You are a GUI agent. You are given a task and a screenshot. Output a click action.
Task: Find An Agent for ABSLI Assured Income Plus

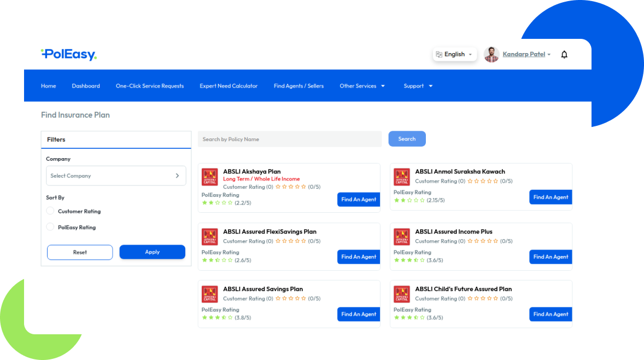[x=551, y=257]
